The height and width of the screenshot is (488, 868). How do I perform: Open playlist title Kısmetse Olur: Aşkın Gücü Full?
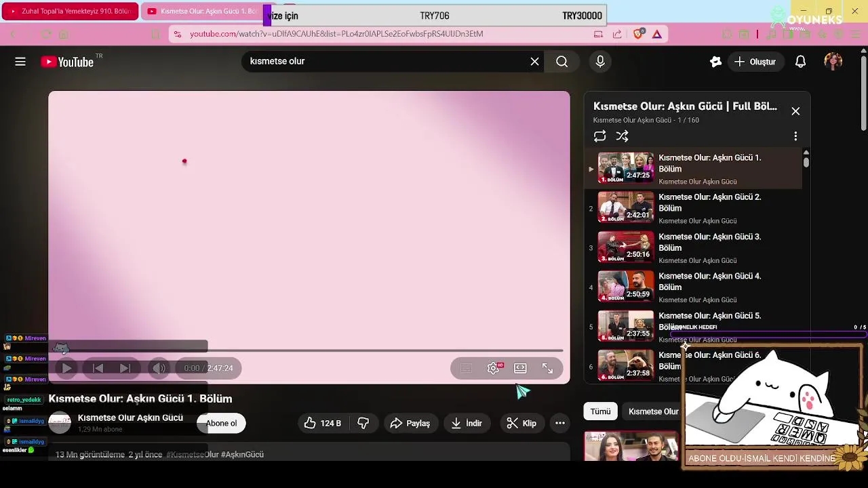click(x=685, y=106)
